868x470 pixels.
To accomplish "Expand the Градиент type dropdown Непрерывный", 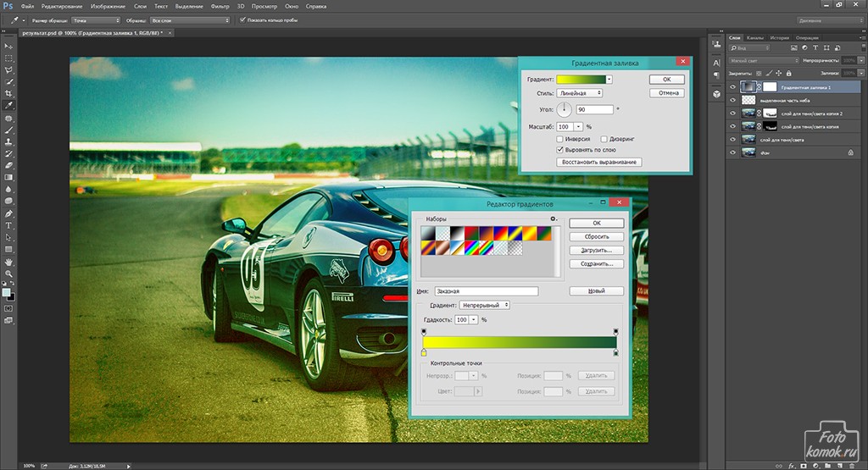I will tap(484, 305).
